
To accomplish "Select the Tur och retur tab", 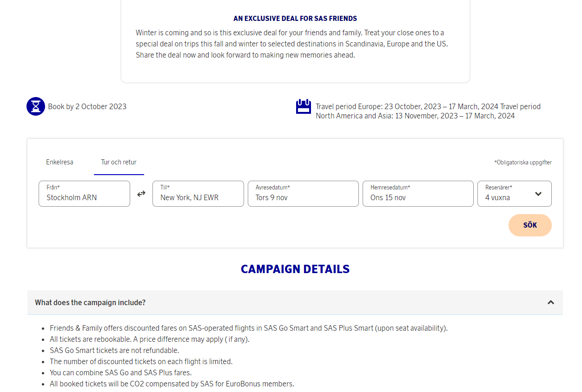I will (119, 162).
